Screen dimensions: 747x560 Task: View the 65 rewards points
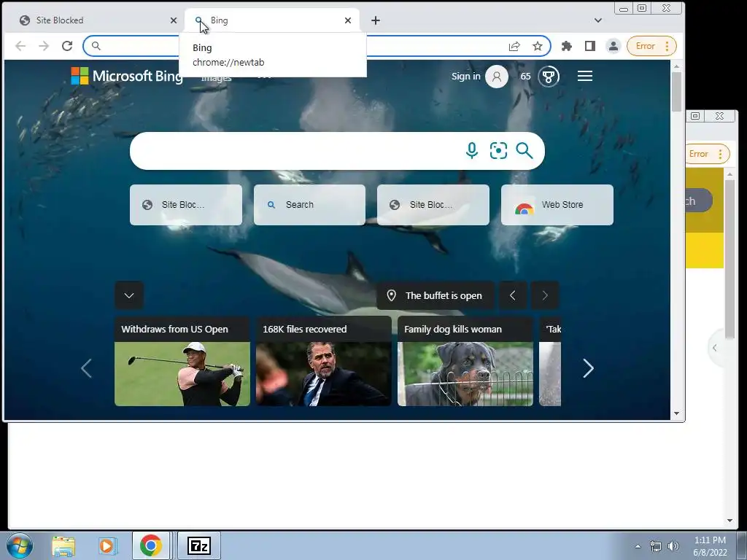click(525, 76)
